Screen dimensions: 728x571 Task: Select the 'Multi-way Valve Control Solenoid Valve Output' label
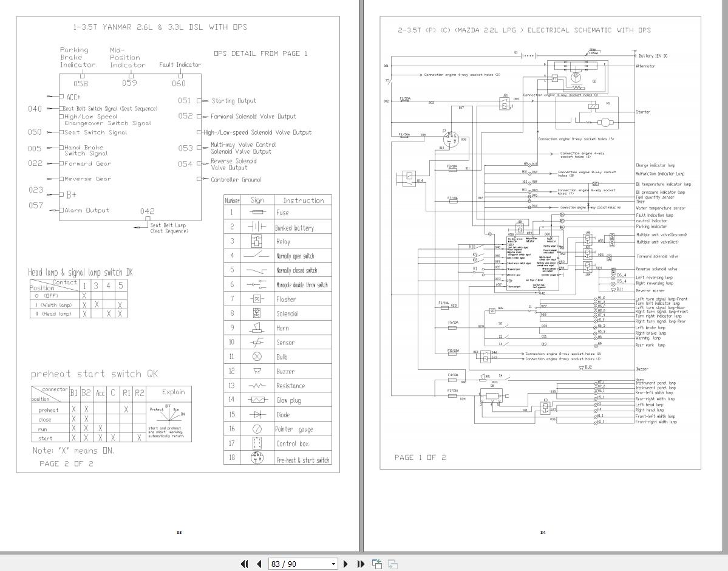243,148
